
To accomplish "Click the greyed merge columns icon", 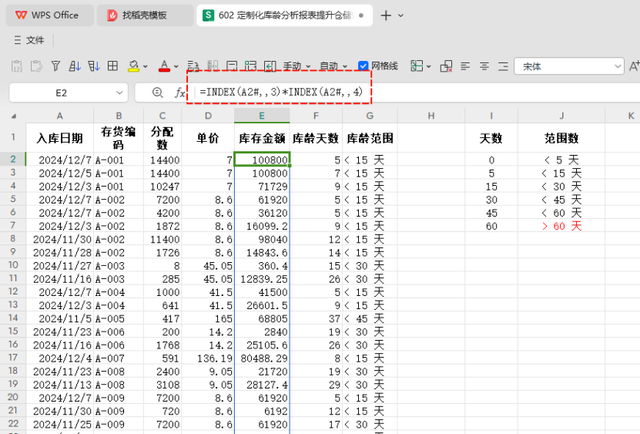I will point(212,66).
